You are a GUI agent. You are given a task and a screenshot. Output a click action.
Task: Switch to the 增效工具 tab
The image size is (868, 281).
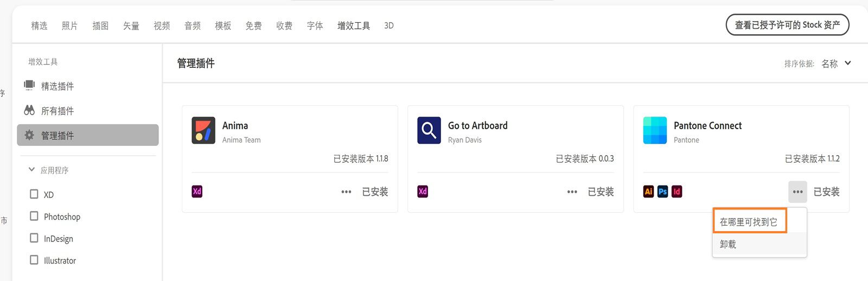click(354, 25)
